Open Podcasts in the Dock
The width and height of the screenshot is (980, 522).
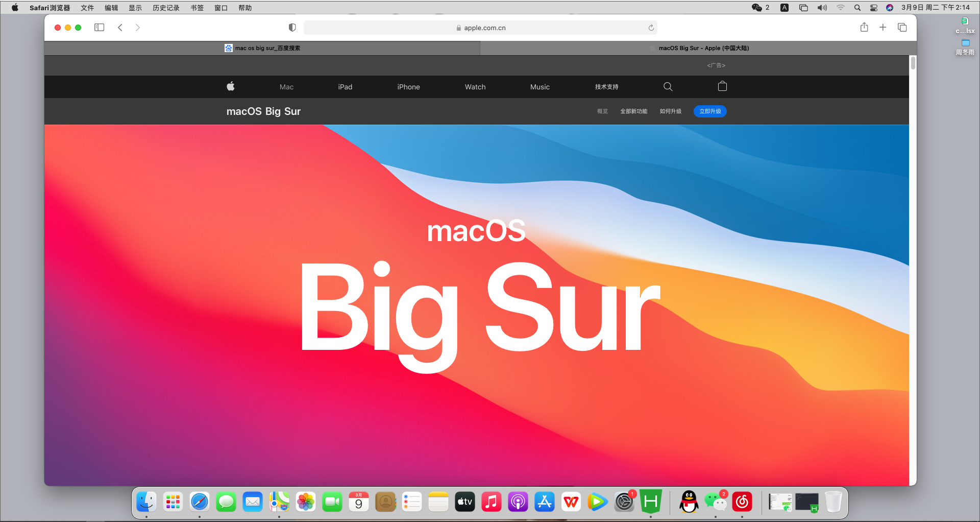(518, 502)
